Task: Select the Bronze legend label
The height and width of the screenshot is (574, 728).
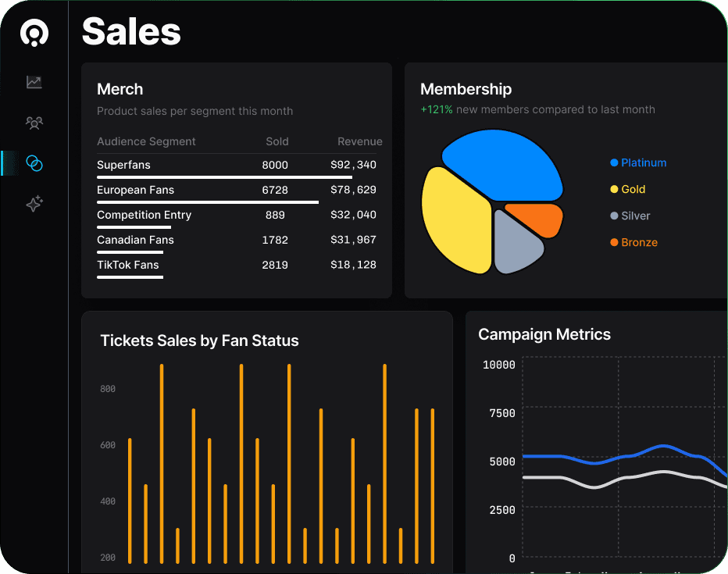Action: click(639, 242)
